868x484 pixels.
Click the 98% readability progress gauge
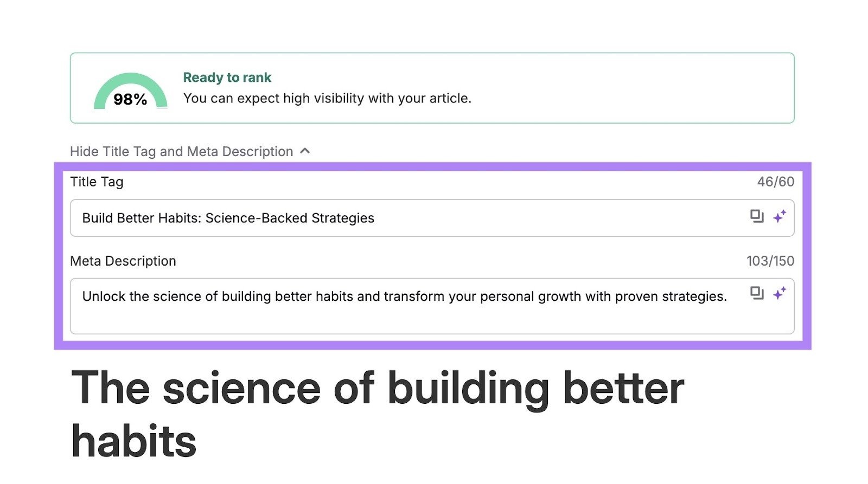tap(131, 93)
